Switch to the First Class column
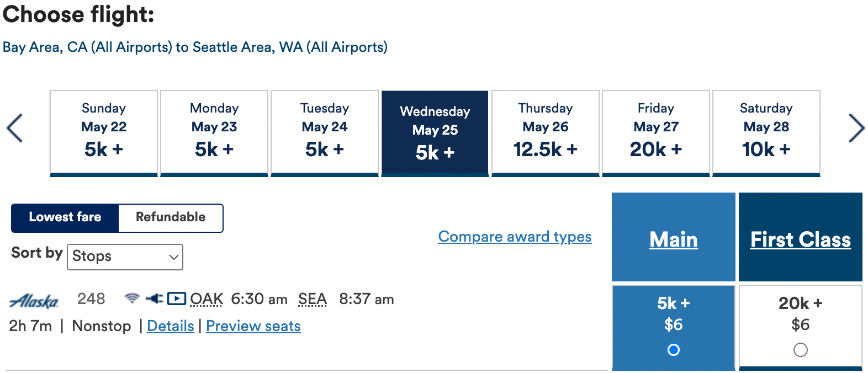 (x=800, y=239)
